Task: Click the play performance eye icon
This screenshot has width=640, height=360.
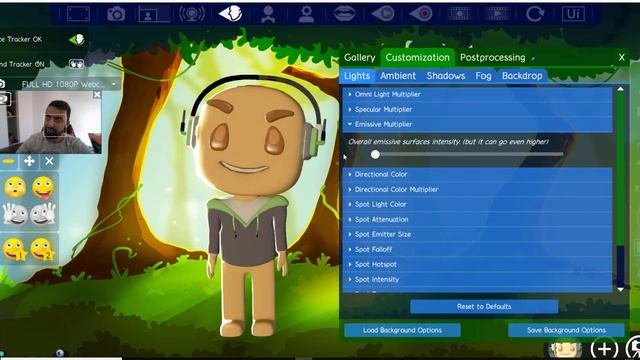Action: click(x=383, y=14)
